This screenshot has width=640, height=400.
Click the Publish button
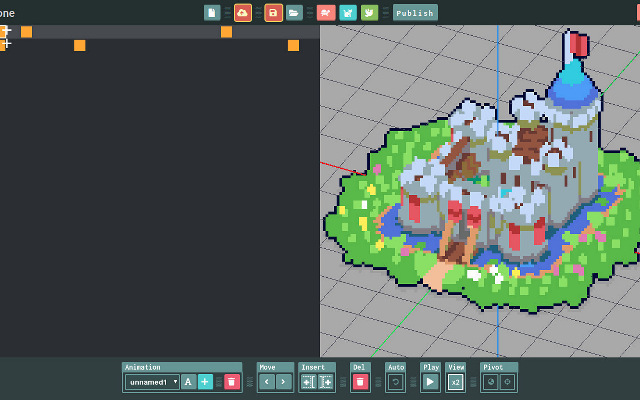tap(415, 13)
